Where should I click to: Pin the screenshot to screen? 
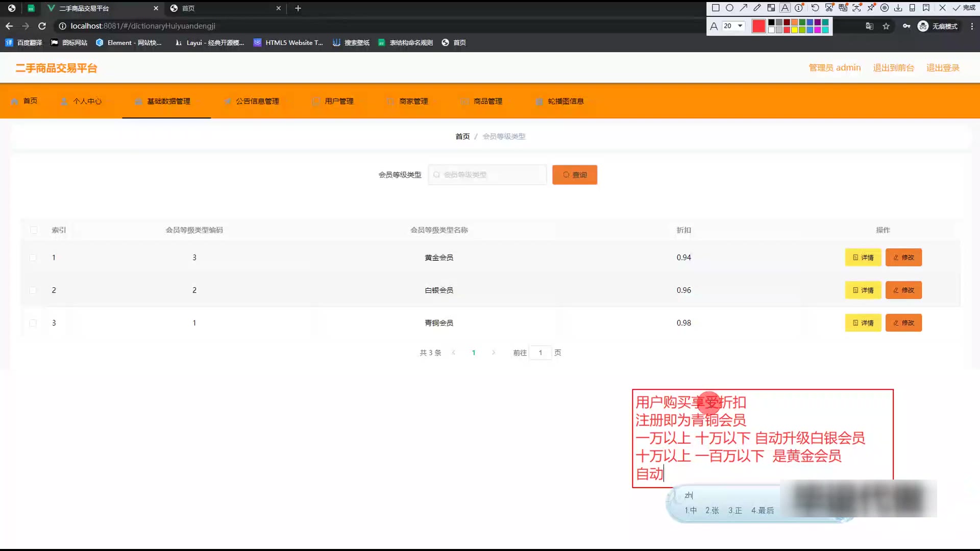(x=871, y=8)
